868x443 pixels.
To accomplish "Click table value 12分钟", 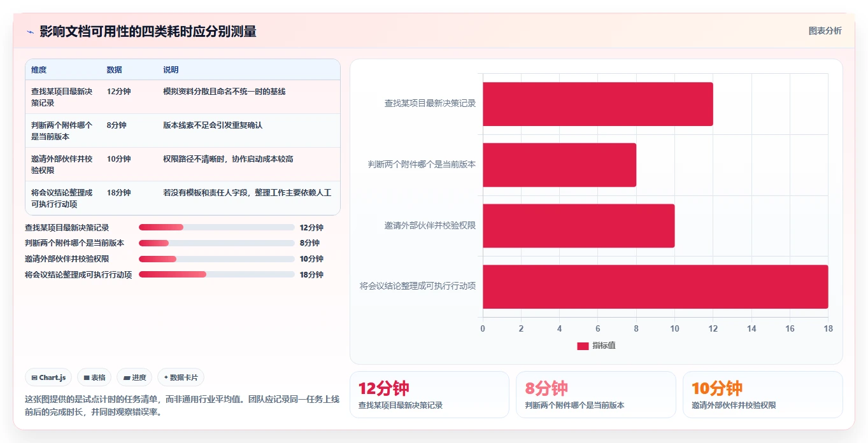I will 119,92.
